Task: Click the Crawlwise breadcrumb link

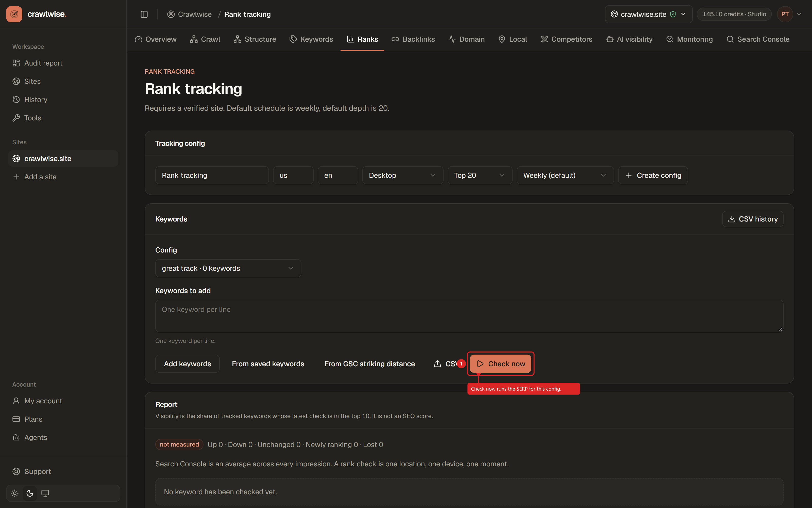Action: (190, 14)
